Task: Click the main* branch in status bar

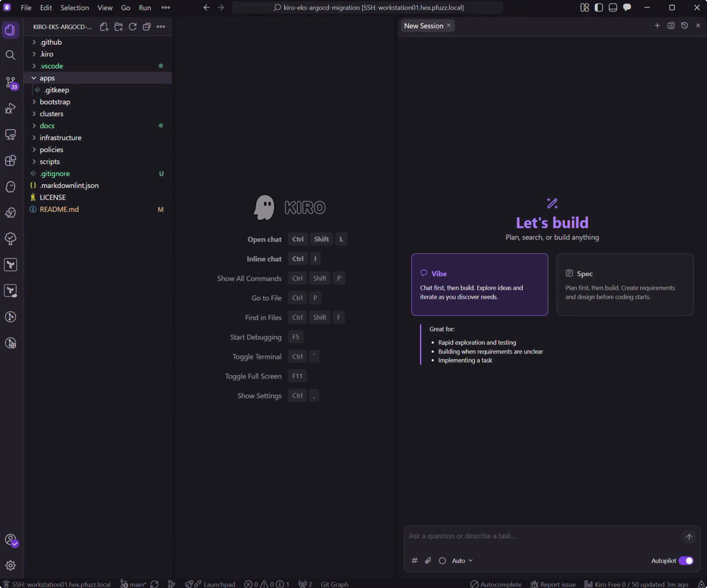Action: (134, 584)
